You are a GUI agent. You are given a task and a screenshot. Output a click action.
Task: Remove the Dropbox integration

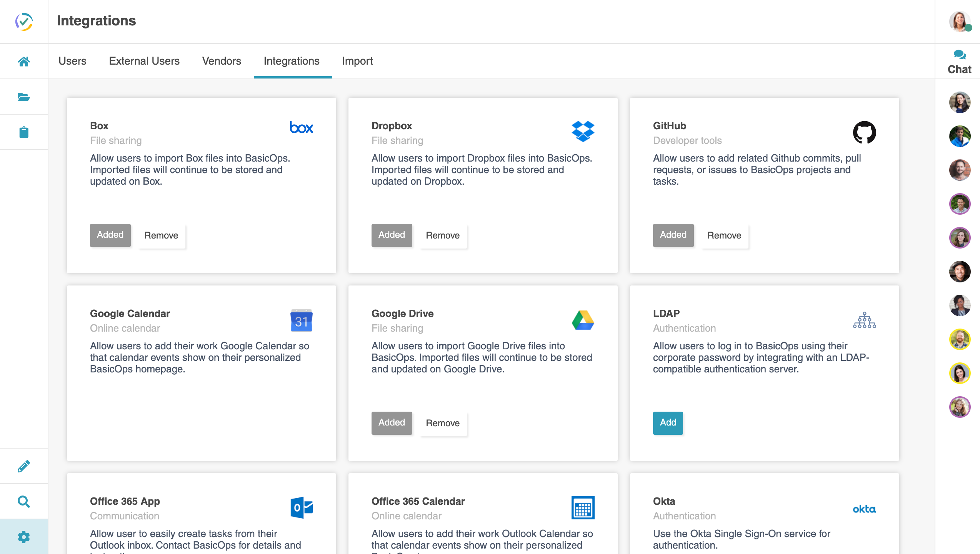tap(442, 235)
